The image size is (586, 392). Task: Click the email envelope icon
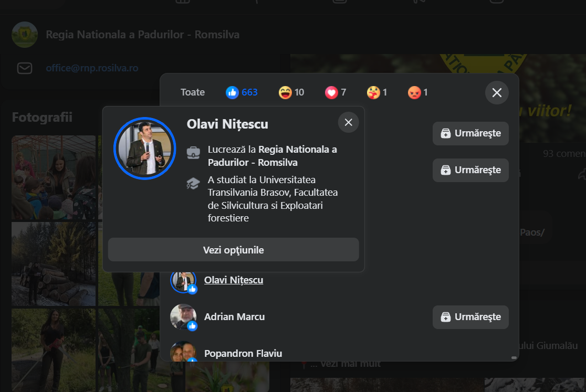(25, 68)
